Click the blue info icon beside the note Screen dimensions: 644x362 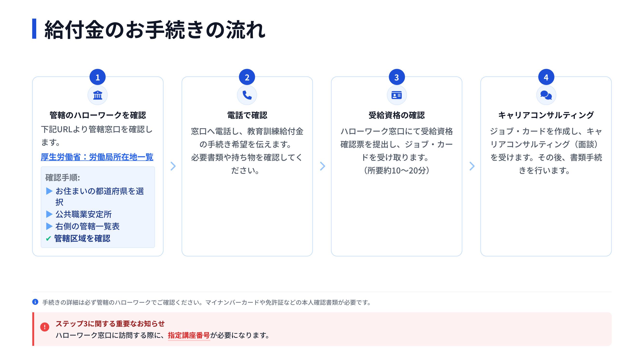[x=35, y=302]
